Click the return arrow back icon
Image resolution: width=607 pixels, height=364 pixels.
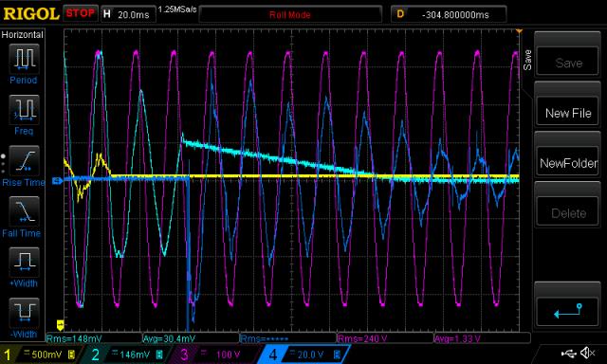[x=568, y=312]
